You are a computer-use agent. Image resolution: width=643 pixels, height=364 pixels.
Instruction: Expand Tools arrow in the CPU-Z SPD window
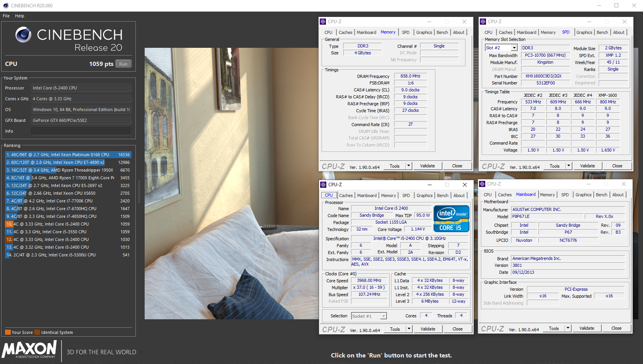coord(568,166)
